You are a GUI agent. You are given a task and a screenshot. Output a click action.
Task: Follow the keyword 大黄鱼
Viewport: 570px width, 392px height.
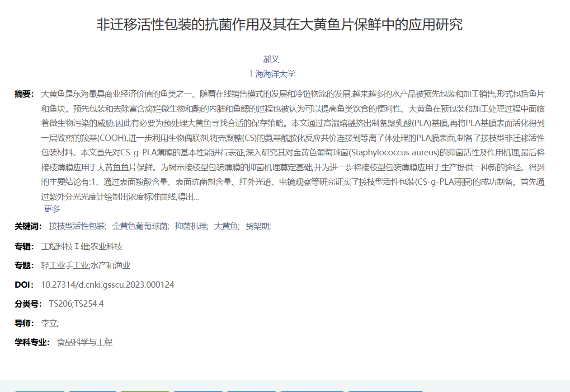226,226
